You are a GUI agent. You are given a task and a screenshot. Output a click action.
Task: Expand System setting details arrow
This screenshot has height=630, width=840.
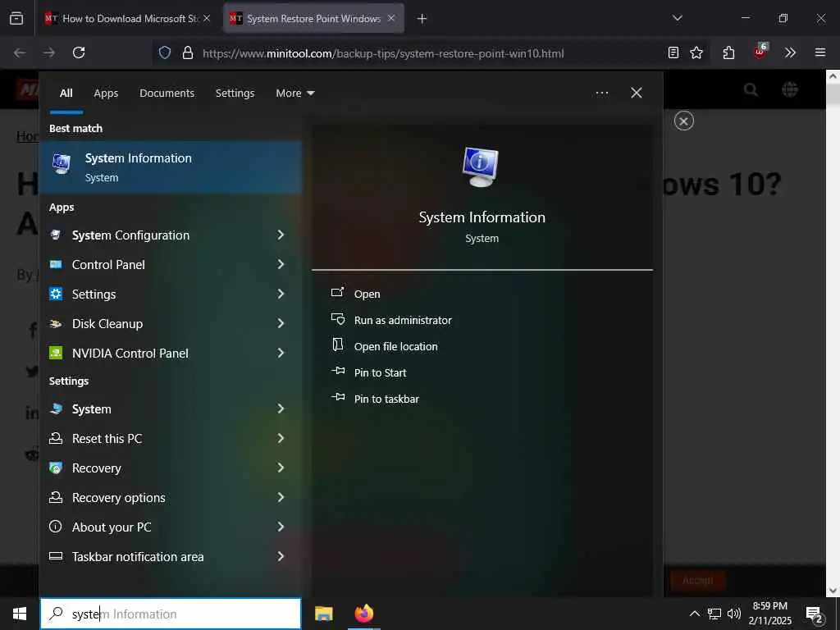click(x=281, y=409)
